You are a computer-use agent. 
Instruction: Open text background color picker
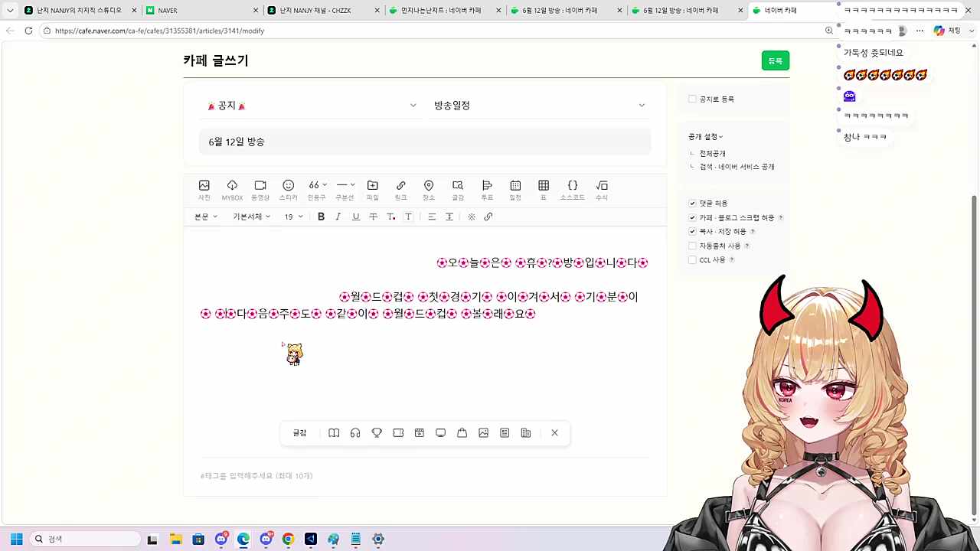coord(408,217)
